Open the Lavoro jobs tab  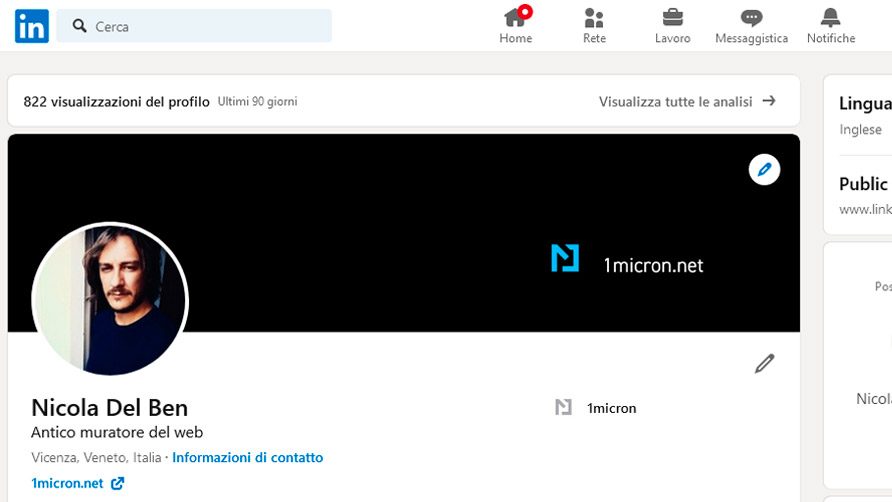[672, 26]
